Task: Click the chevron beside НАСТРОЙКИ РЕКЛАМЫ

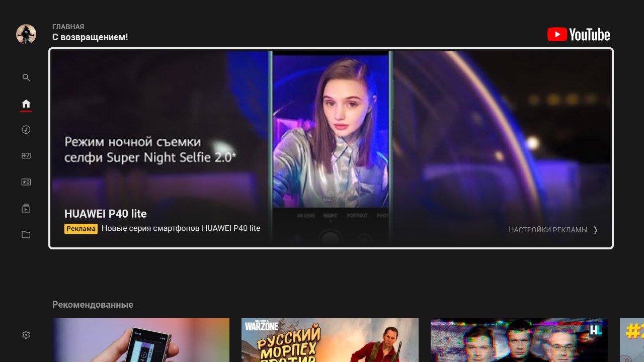Action: click(x=596, y=230)
